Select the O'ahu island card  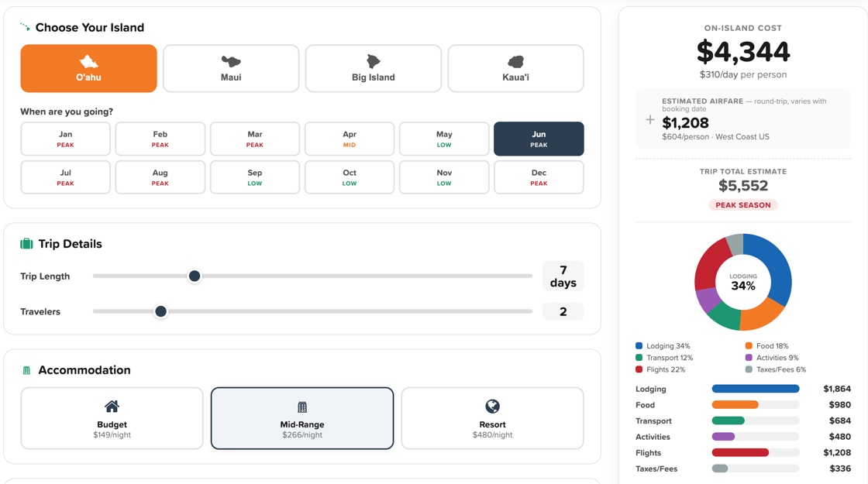pyautogui.click(x=88, y=68)
